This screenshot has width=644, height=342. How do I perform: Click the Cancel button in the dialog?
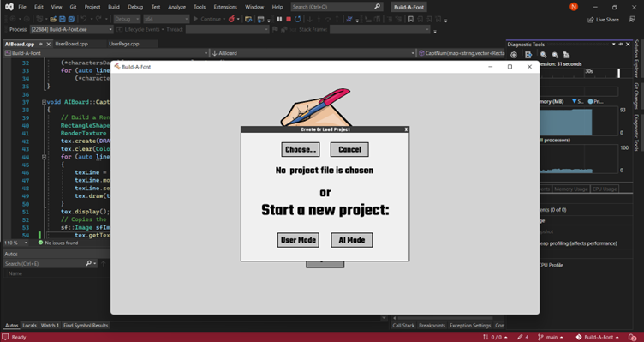[x=349, y=150]
